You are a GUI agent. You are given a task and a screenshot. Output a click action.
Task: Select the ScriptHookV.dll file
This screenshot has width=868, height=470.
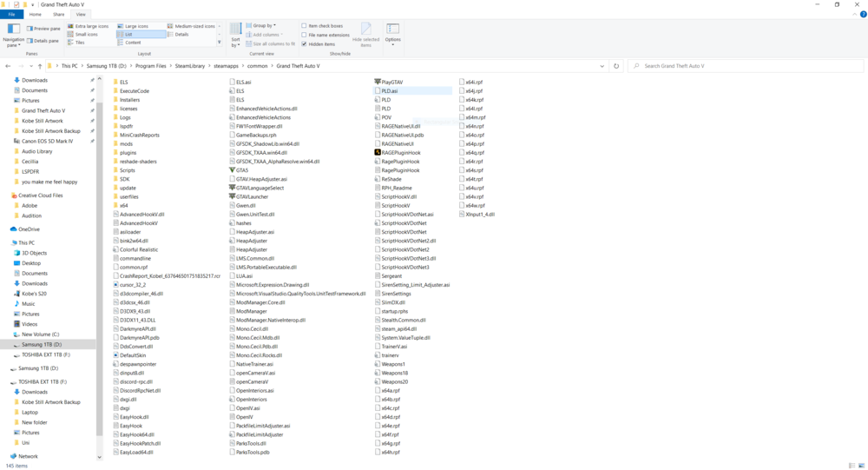398,196
